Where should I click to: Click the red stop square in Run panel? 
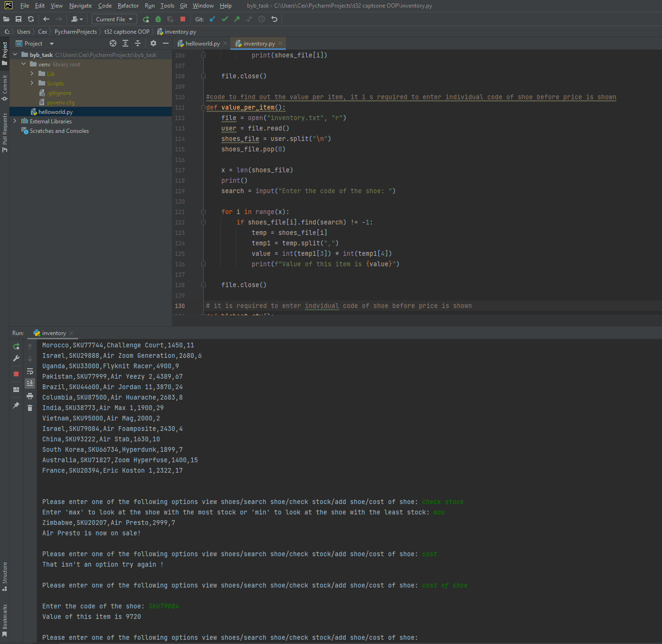[x=16, y=374]
